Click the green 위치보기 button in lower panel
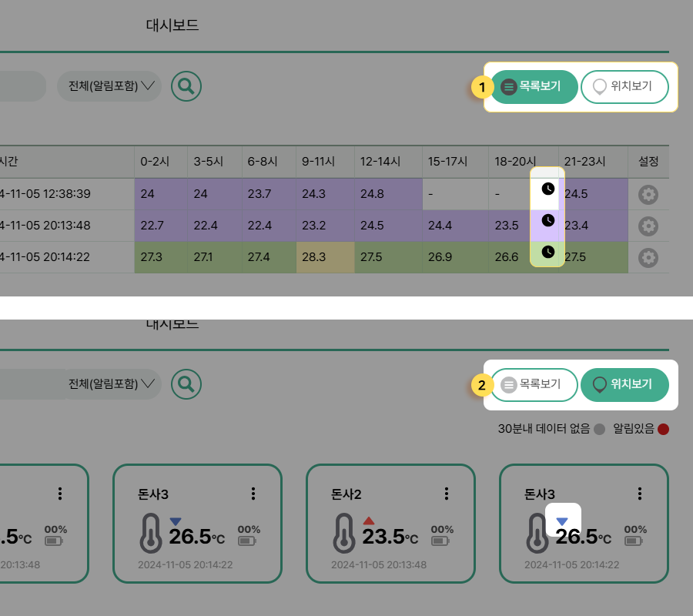693x616 pixels. (624, 384)
